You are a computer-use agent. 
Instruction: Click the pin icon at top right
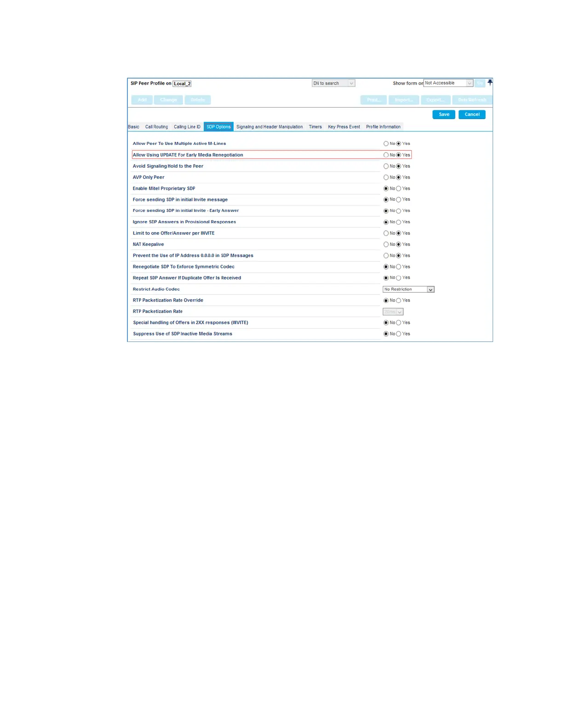point(490,83)
